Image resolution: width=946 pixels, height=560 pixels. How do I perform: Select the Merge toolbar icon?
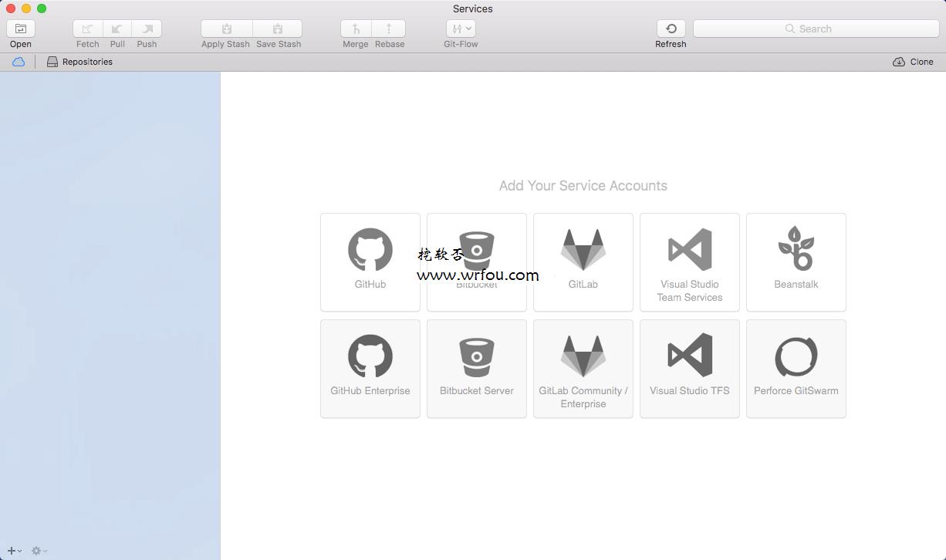click(356, 29)
